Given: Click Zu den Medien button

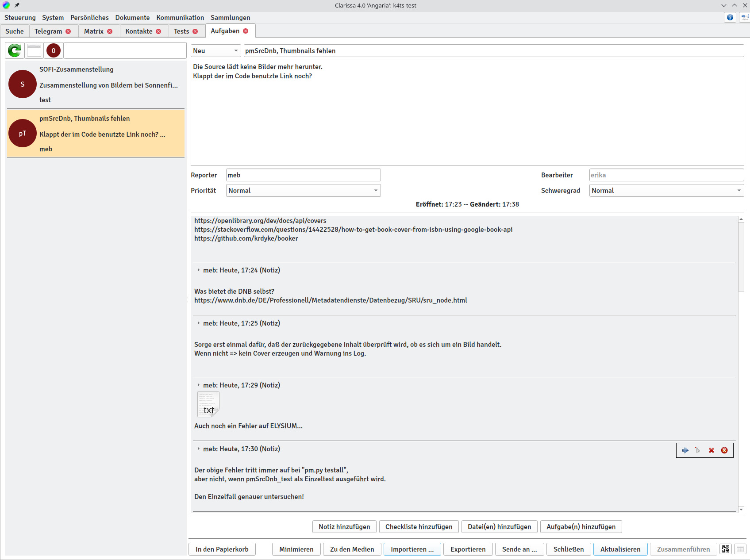Looking at the screenshot, I should 352,549.
